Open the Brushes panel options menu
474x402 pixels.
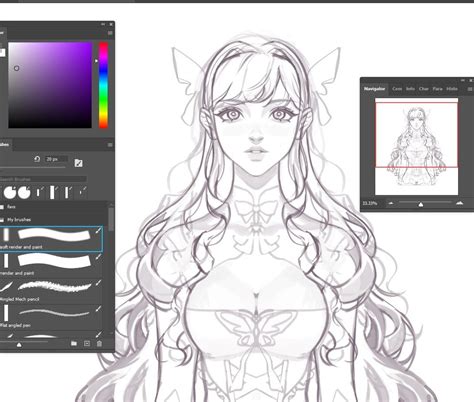[x=110, y=145]
